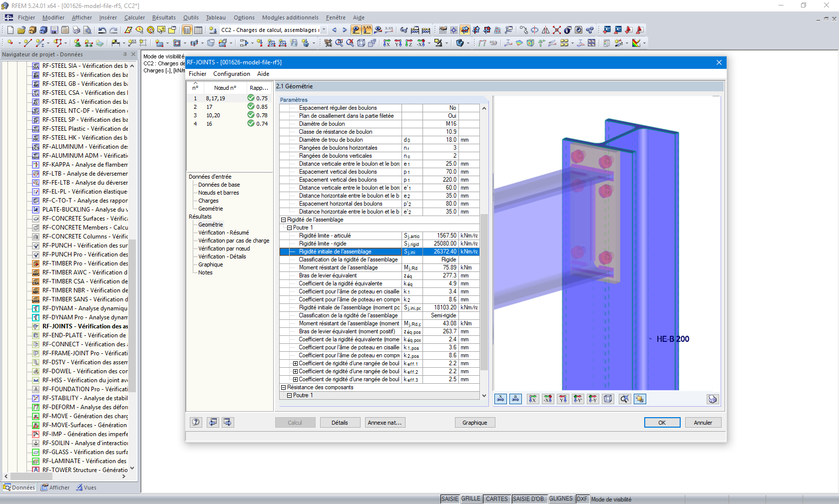Image resolution: width=839 pixels, height=504 pixels.
Task: Expand the keff,3 coefficient de rigidité row
Action: (295, 379)
